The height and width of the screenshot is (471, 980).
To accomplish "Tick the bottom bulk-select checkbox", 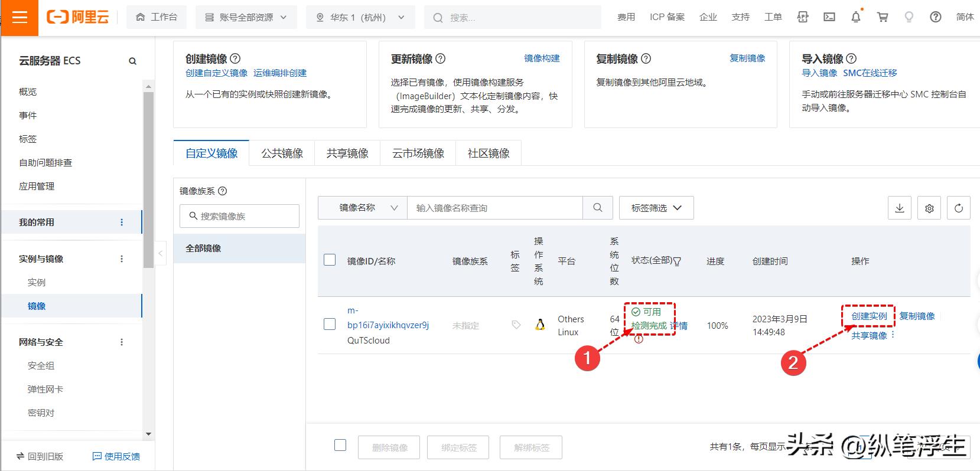I will (x=340, y=445).
